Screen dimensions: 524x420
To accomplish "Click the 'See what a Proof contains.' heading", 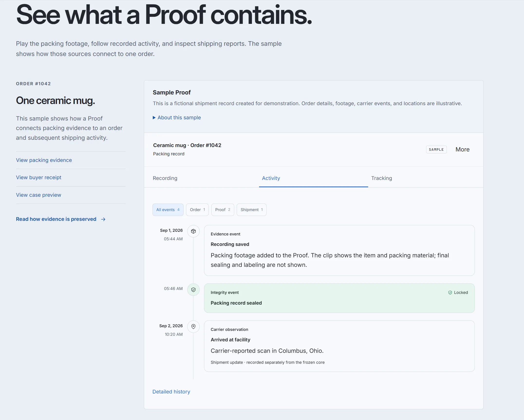I will pyautogui.click(x=164, y=15).
